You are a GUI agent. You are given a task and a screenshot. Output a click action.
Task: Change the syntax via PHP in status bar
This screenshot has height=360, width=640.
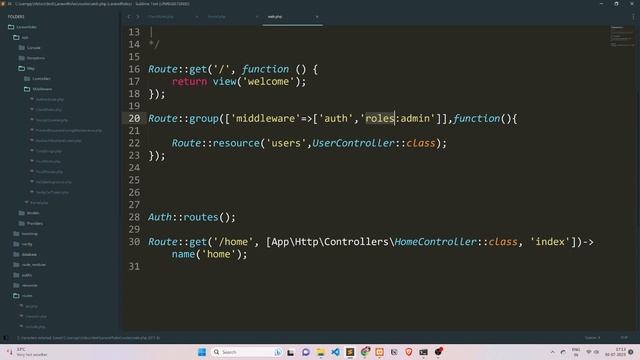(x=624, y=338)
